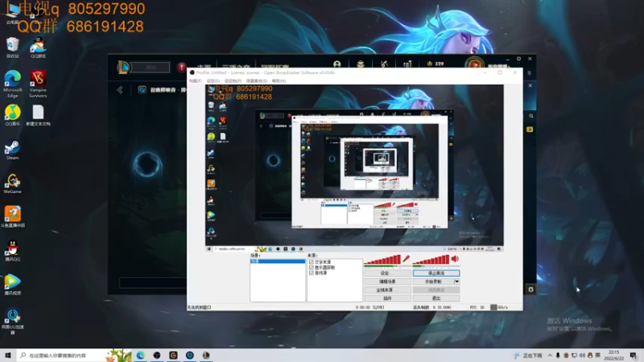This screenshot has width=644, height=362.
Task: Open the File menu in OBS
Action: point(196,81)
